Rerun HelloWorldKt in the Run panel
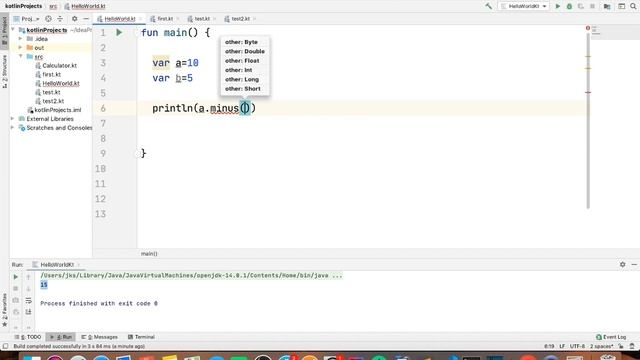Image resolution: width=640 pixels, height=360 pixels. (x=16, y=277)
